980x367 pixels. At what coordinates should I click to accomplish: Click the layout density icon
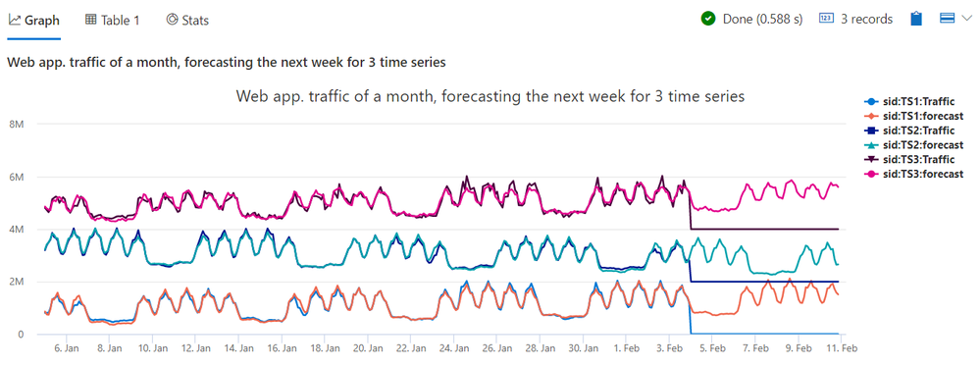(947, 19)
